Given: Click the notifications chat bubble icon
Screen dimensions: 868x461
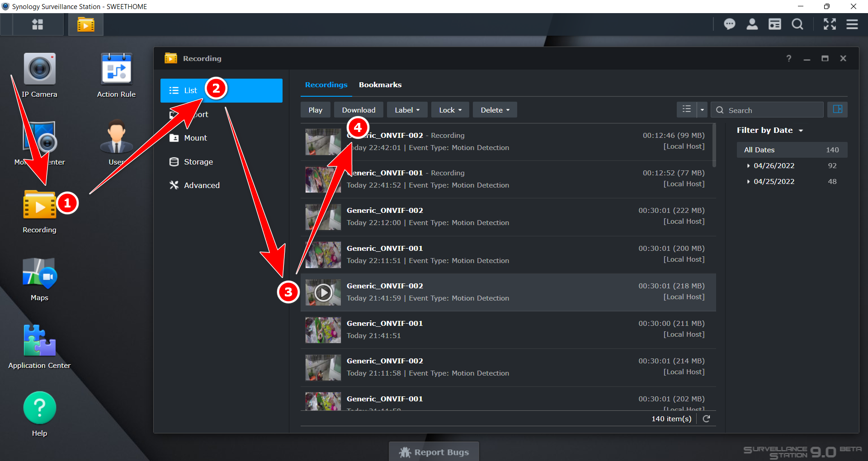Looking at the screenshot, I should coord(729,24).
